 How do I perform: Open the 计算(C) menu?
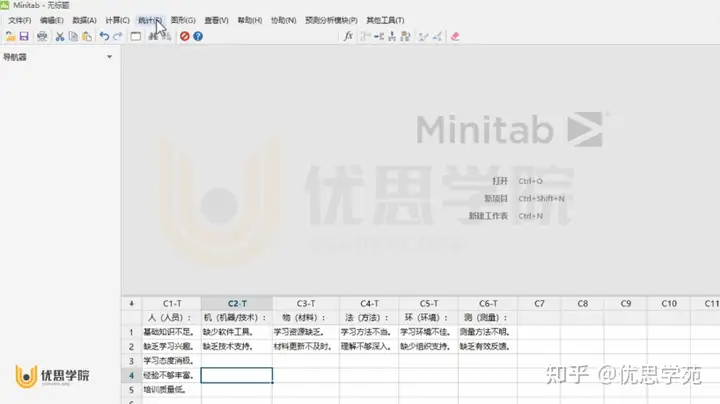coord(117,20)
